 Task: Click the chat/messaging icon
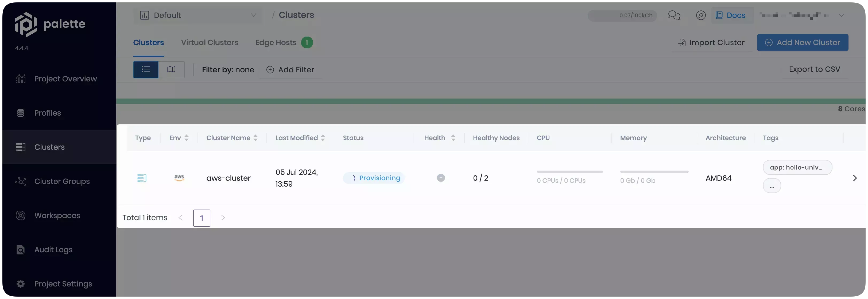coord(674,15)
